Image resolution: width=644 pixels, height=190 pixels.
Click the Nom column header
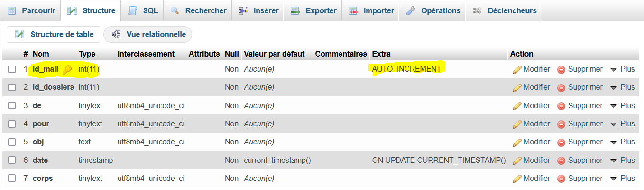click(x=41, y=54)
